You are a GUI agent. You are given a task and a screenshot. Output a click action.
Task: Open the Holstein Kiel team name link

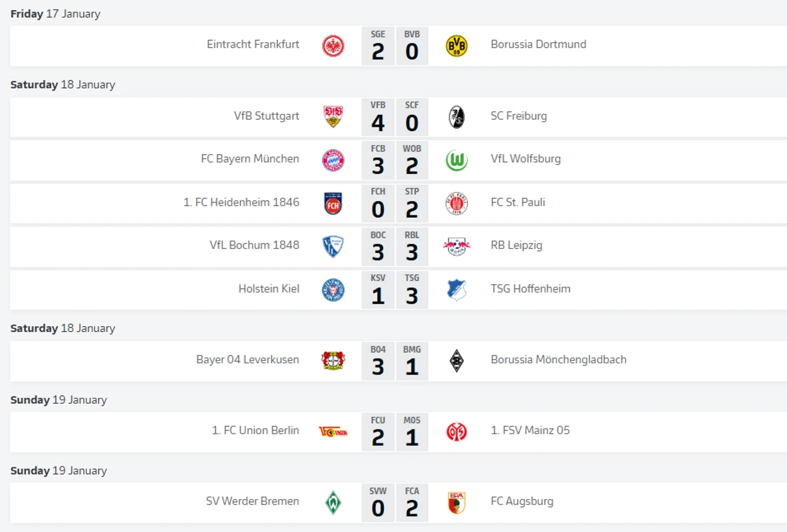pyautogui.click(x=268, y=289)
